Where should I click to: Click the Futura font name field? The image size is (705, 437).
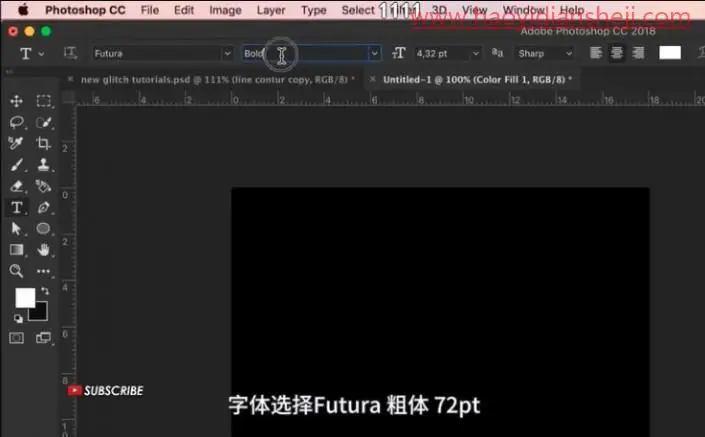click(157, 54)
